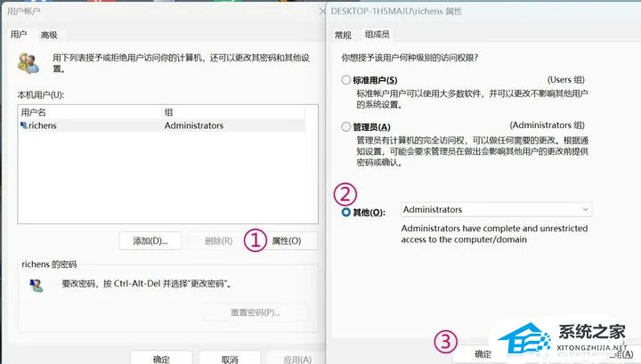641x364 pixels.
Task: Click the (Users 组) label
Action: click(x=566, y=80)
